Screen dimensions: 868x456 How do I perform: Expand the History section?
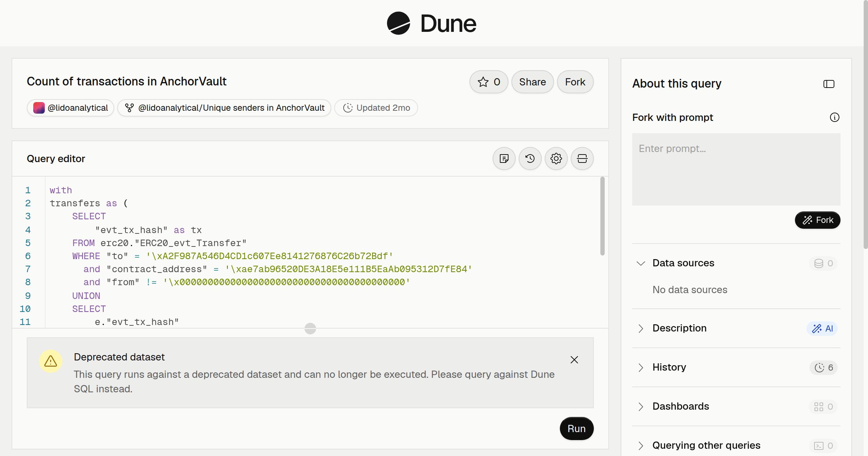pos(641,367)
